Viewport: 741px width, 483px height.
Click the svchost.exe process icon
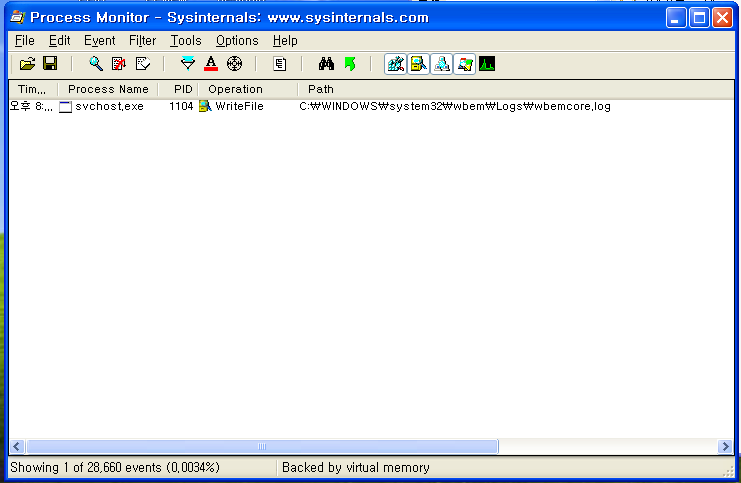(65, 107)
